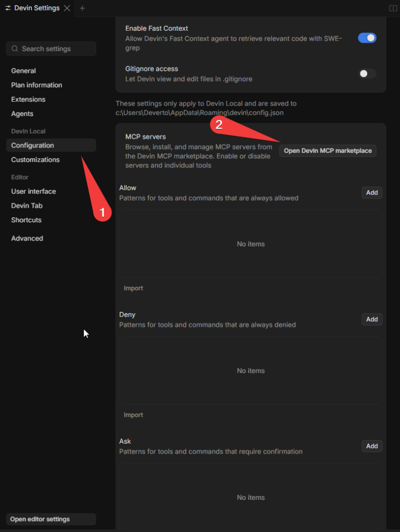Add a Deny pattern
Image resolution: width=400 pixels, height=532 pixels.
tap(372, 320)
